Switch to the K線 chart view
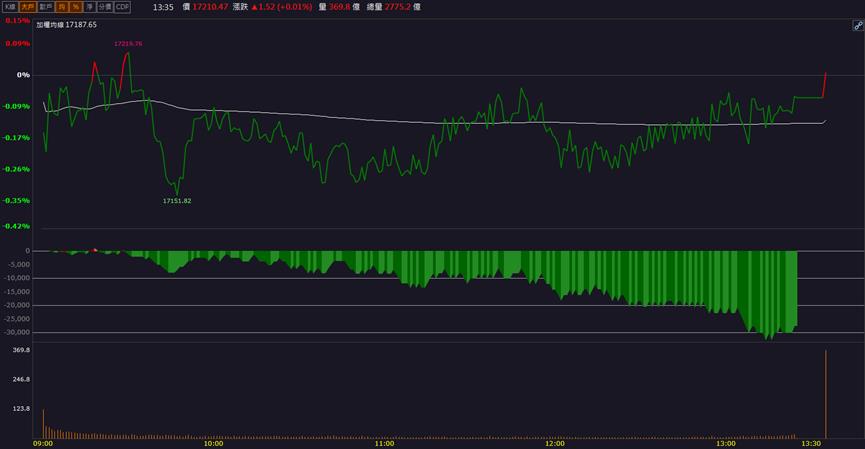This screenshot has height=449, width=865. tap(10, 7)
